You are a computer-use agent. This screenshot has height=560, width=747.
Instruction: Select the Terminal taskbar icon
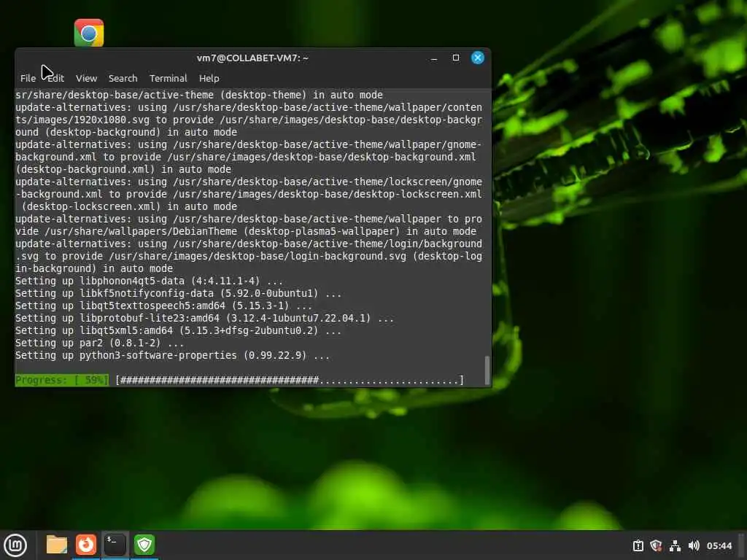click(x=115, y=545)
